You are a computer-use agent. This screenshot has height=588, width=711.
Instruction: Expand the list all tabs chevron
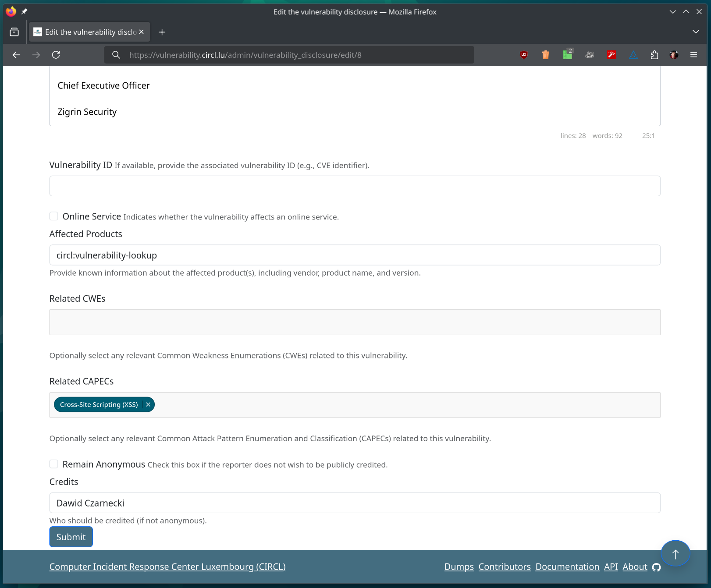tap(695, 32)
